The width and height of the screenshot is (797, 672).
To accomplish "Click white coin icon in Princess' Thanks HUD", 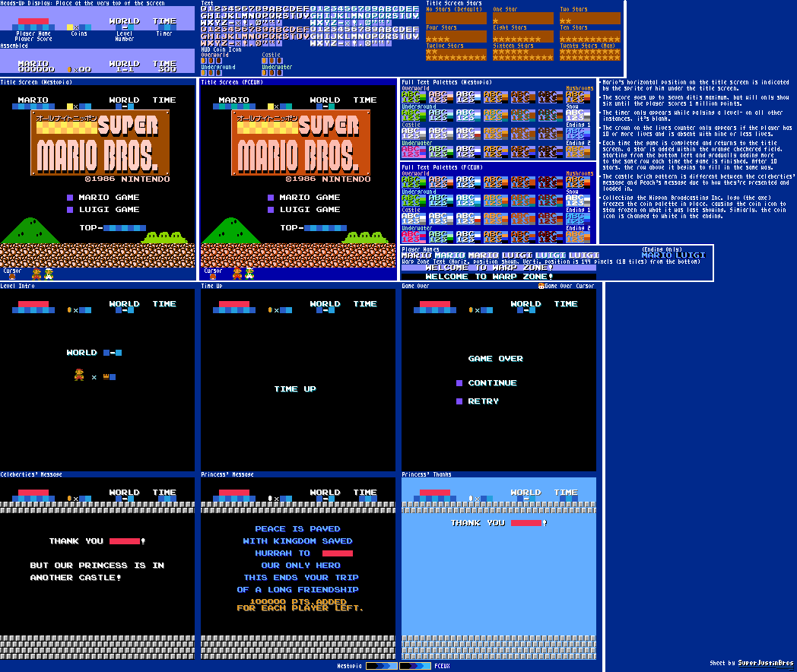I will click(471, 498).
